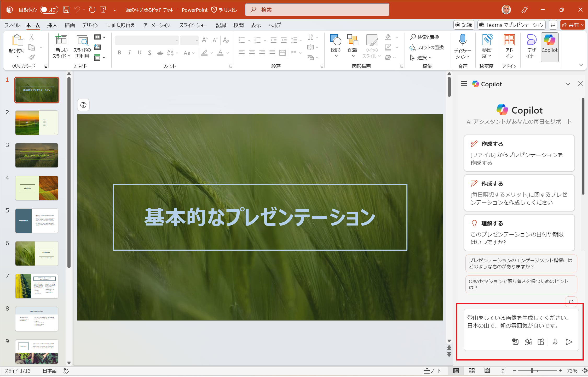This screenshot has width=588, height=377.
Task: Select slide 3 thumbnail
Action: 37,155
